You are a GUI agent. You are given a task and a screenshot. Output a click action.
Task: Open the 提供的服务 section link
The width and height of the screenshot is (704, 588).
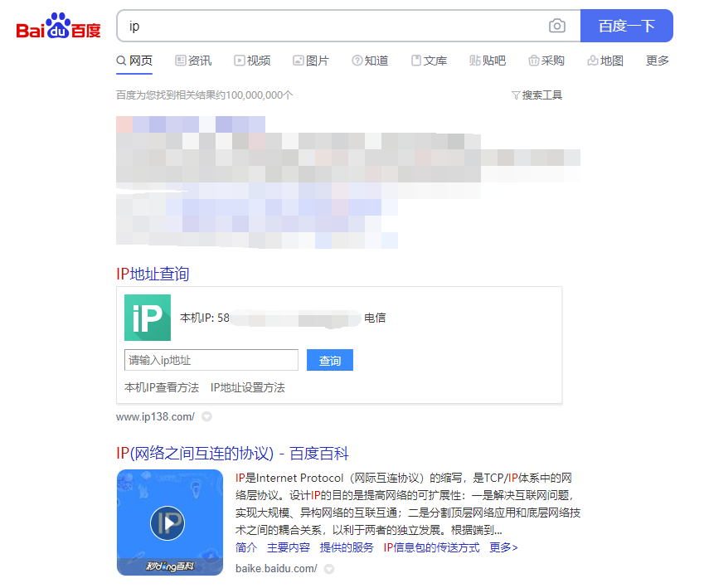click(347, 547)
